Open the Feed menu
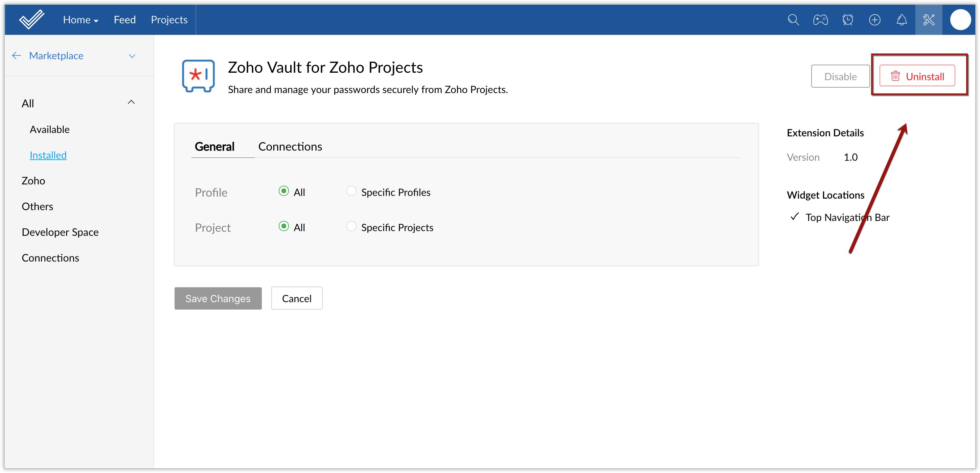 pos(125,20)
